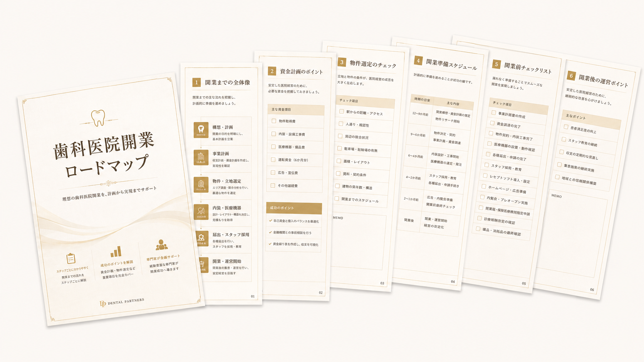Click number badge 1 beside 開業までの全体像
The height and width of the screenshot is (362, 644).
tap(196, 82)
